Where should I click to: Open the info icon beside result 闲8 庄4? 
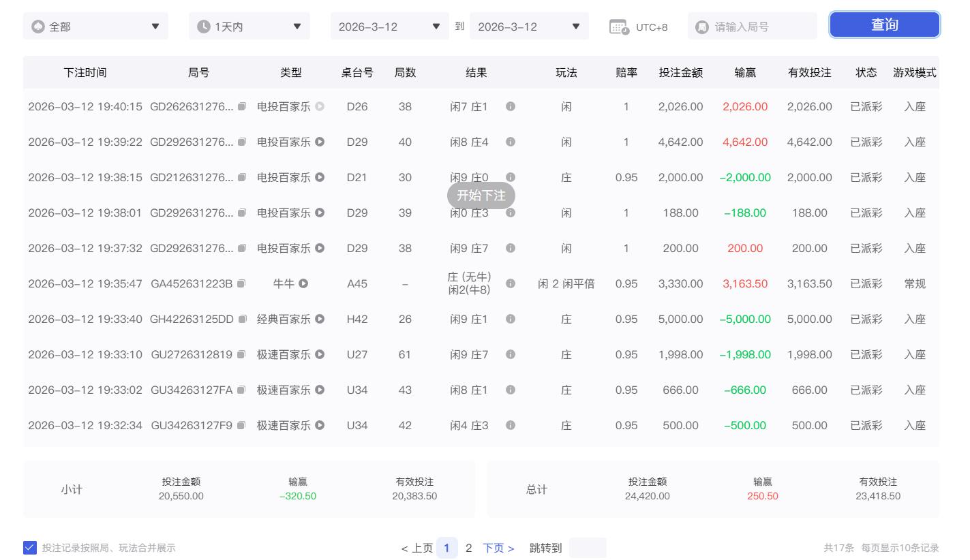[510, 142]
